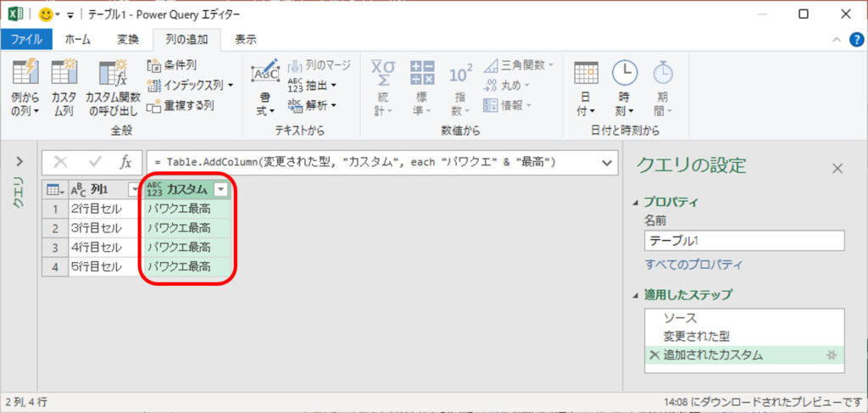Select the 列の追加 tab
Screen dimensions: 868x413
(186, 39)
